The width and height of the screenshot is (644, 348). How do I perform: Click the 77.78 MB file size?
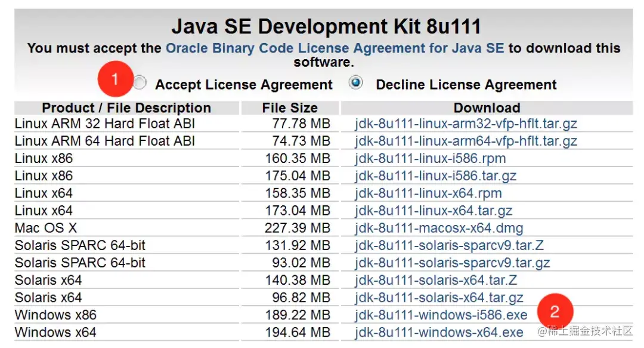point(301,124)
